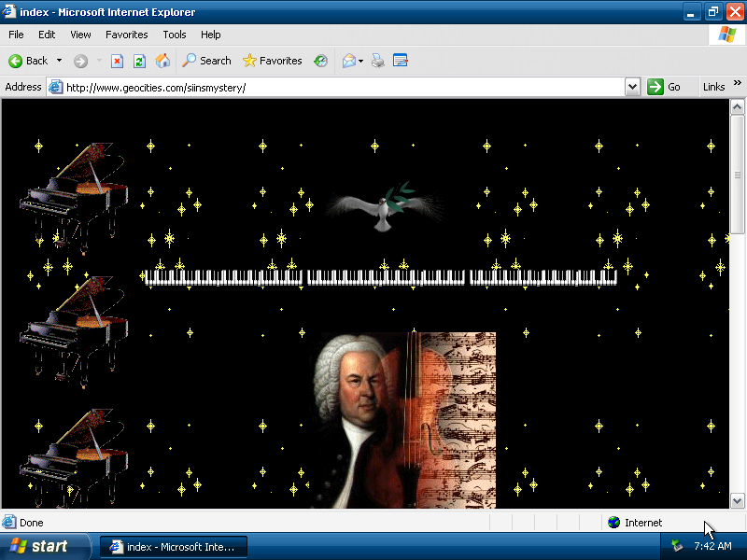Open the Back history dropdown arrow

coord(59,61)
